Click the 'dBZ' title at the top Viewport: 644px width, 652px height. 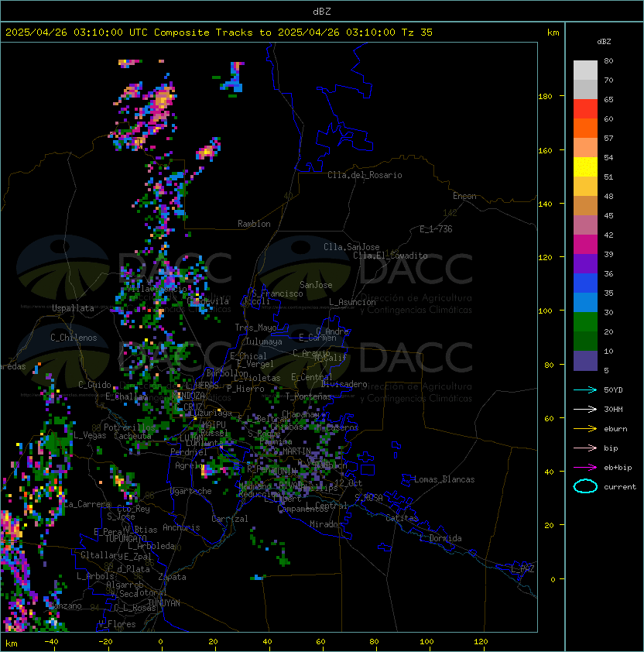[322, 12]
